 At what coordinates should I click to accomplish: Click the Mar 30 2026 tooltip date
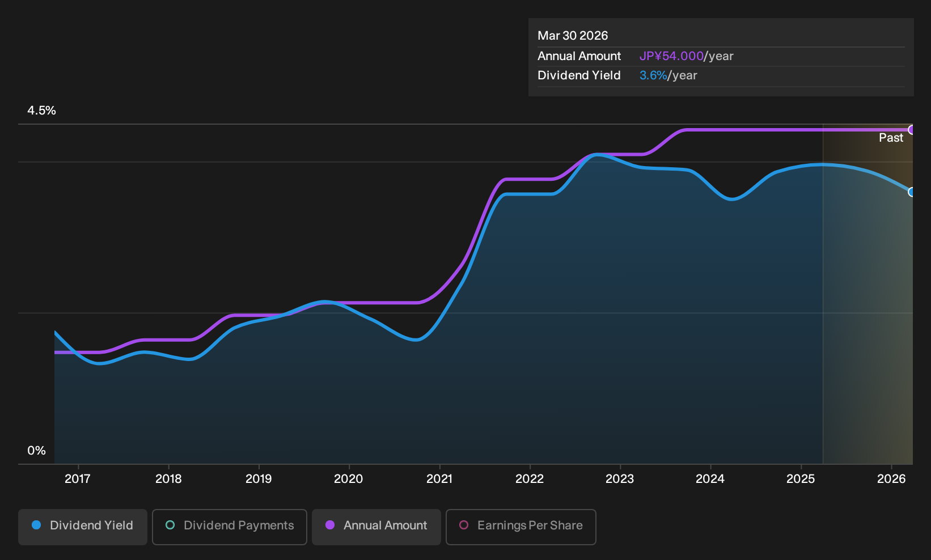pos(573,36)
